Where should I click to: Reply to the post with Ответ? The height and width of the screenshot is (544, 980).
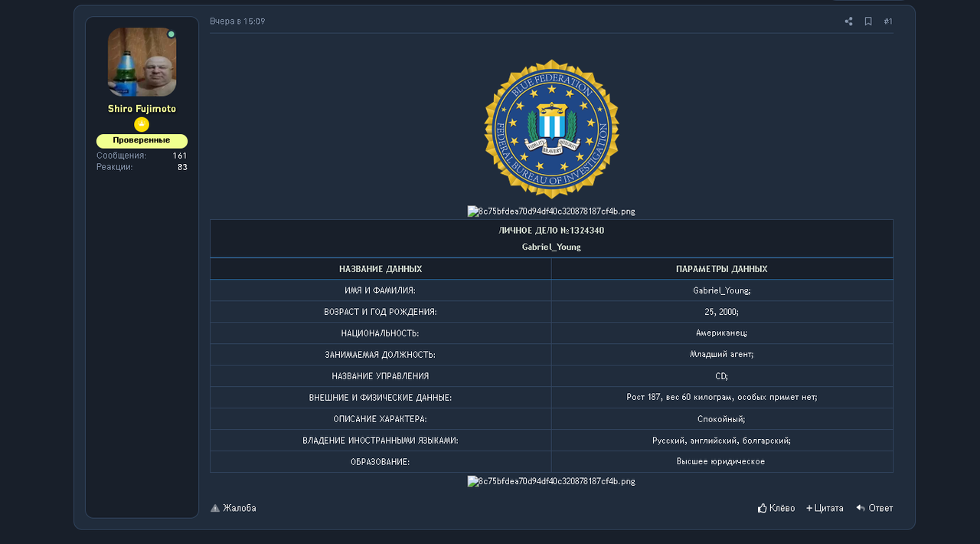874,508
